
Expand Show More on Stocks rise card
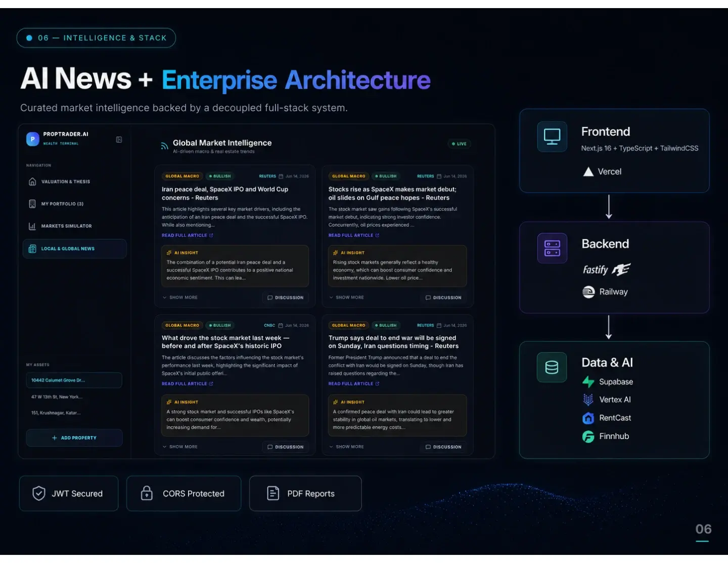[347, 297]
